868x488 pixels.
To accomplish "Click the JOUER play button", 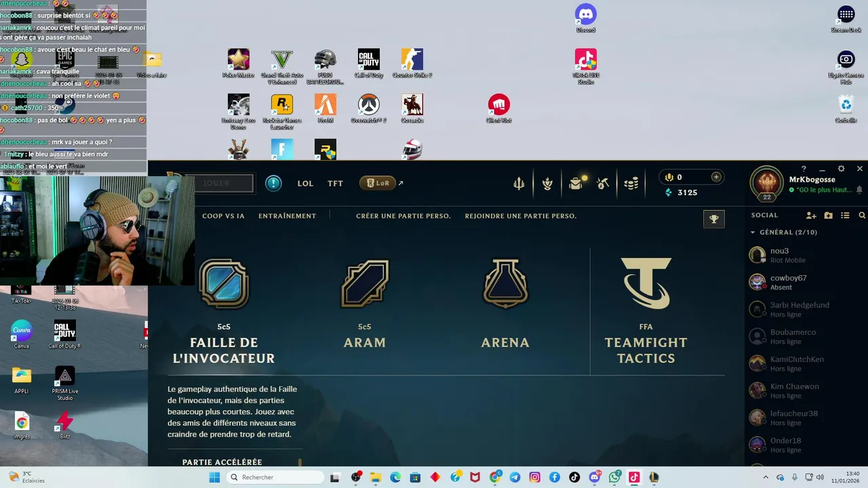I will (216, 183).
